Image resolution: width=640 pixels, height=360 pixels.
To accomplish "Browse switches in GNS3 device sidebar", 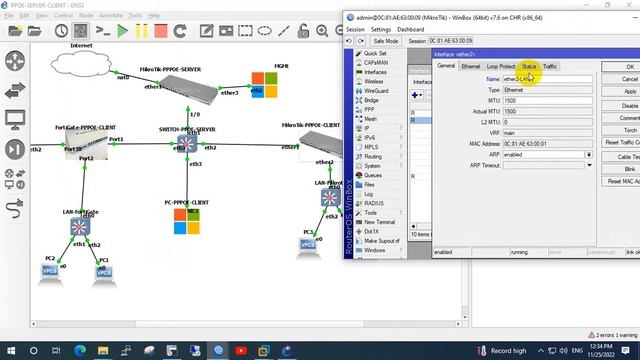I will pos(15,90).
